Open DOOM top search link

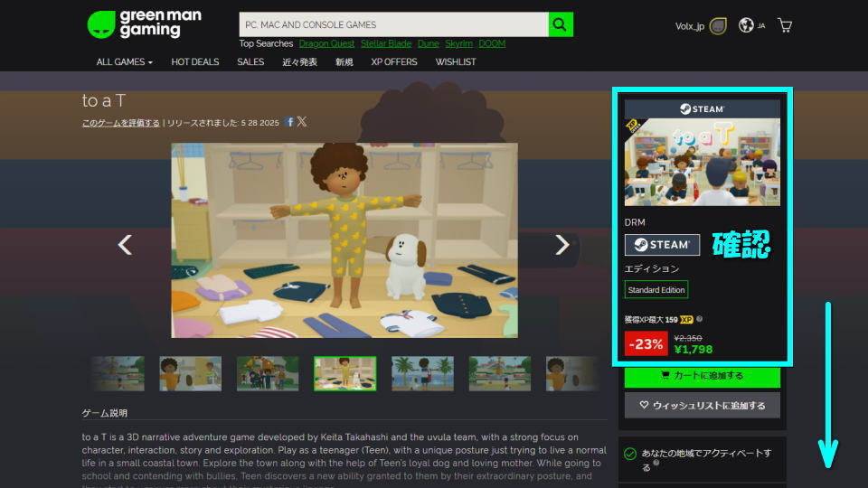pos(492,43)
